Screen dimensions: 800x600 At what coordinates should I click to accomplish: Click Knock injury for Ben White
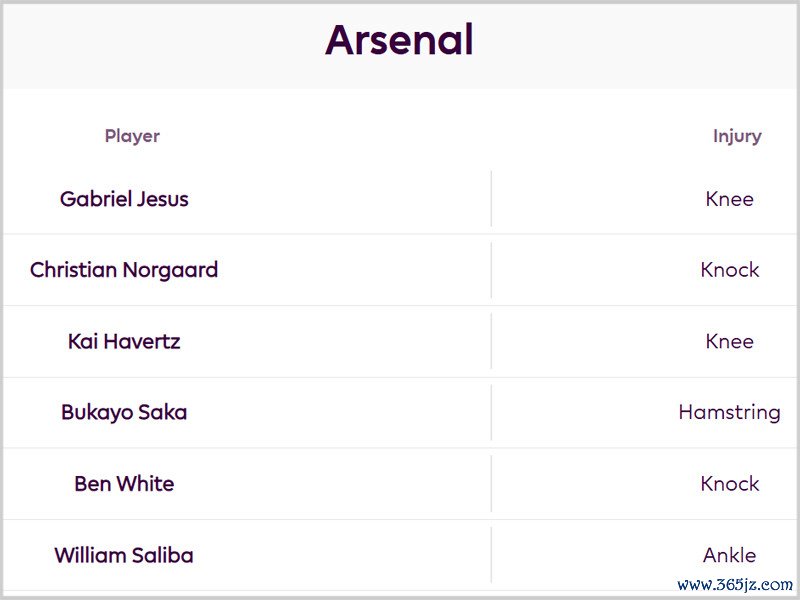[729, 484]
